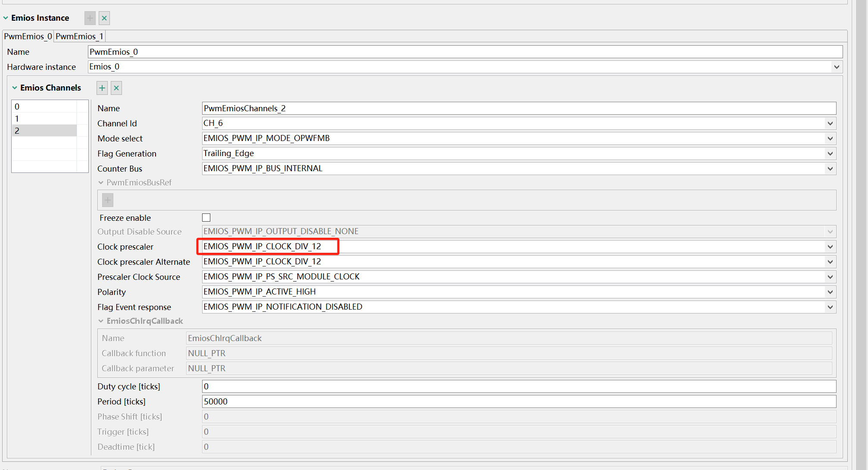Select channel 1 in the channels list

pyautogui.click(x=44, y=119)
